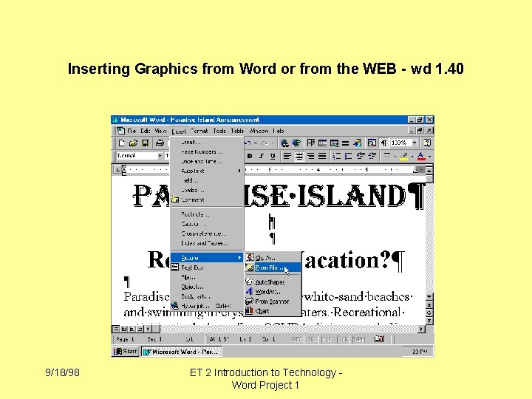Click the New document icon

tap(121, 143)
